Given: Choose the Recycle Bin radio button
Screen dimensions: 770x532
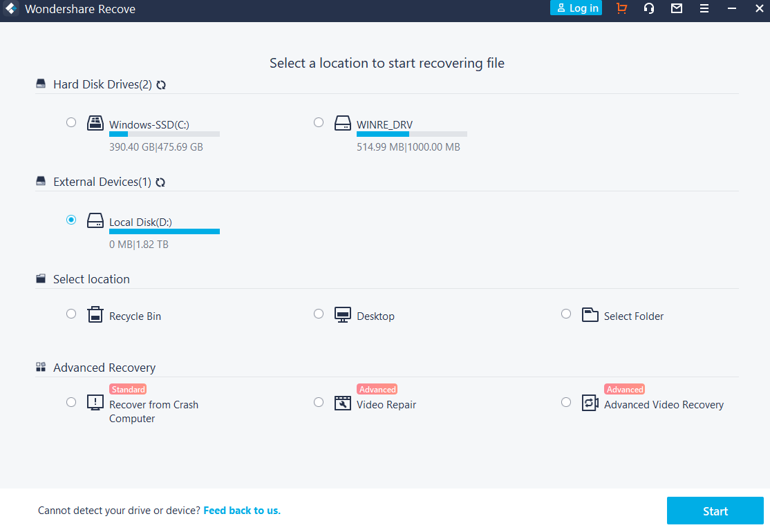Looking at the screenshot, I should [x=71, y=314].
